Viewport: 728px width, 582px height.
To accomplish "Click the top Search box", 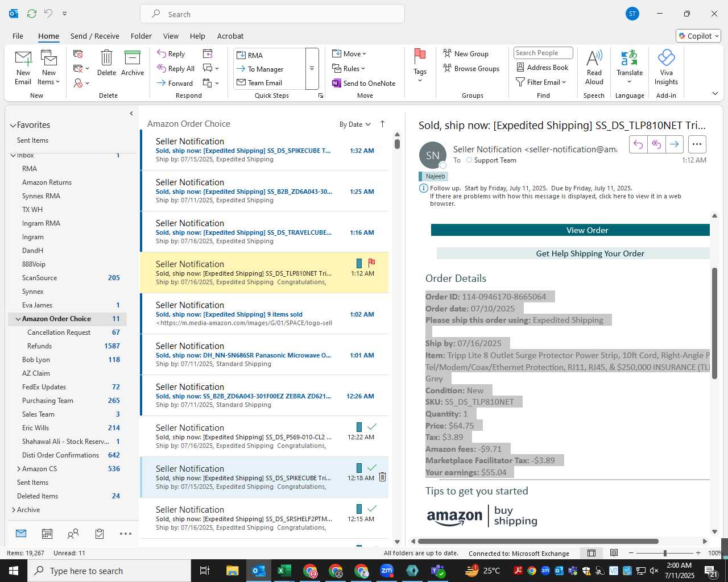I will click(x=272, y=14).
